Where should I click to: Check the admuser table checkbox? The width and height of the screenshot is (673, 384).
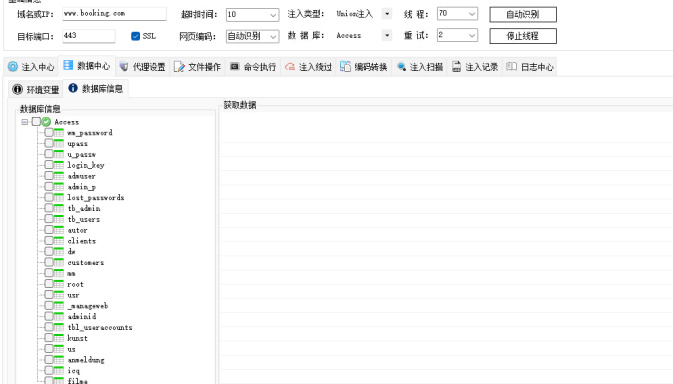click(49, 175)
